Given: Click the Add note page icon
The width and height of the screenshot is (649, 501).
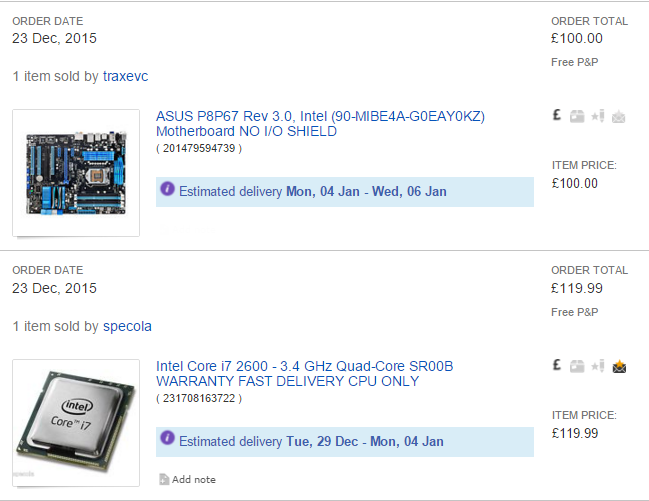Looking at the screenshot, I should coord(164,480).
